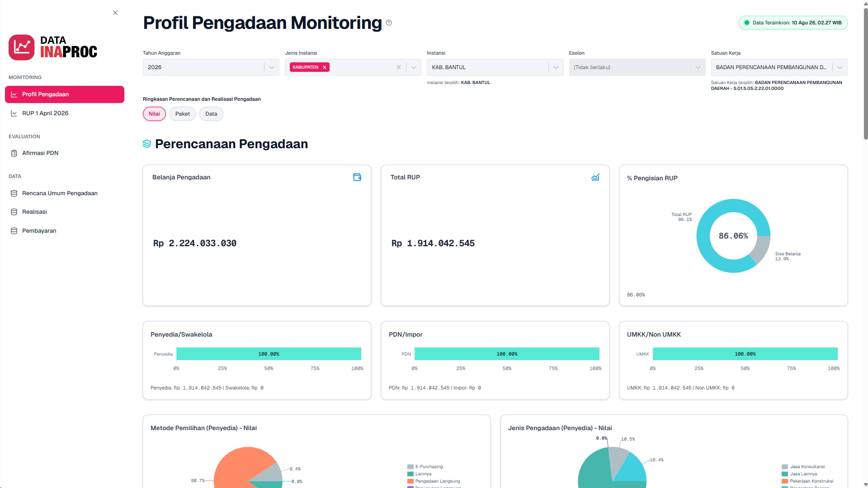The width and height of the screenshot is (868, 488).
Task: Click the Rencana Umum Pengadaan database icon
Action: point(14,193)
